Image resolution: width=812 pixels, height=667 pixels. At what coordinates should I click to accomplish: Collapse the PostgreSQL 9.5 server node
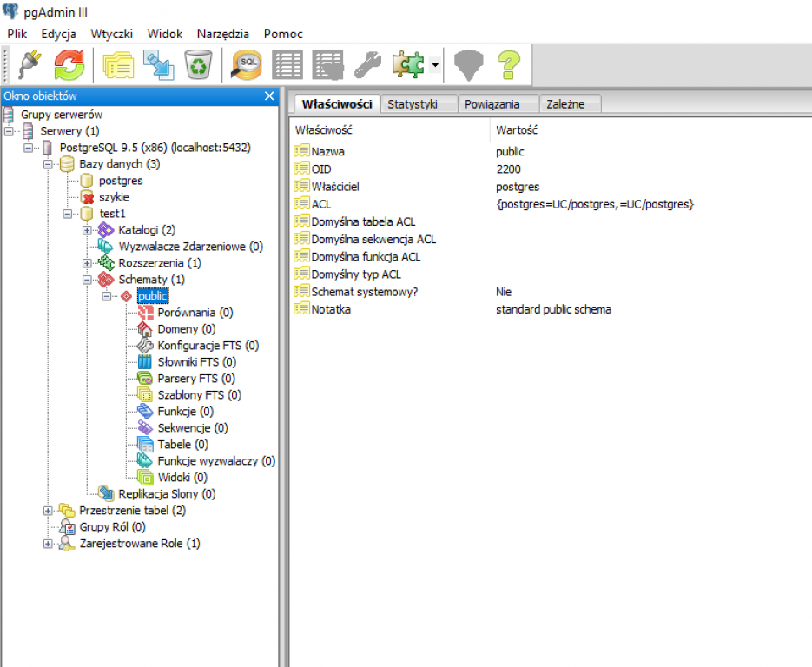click(29, 148)
